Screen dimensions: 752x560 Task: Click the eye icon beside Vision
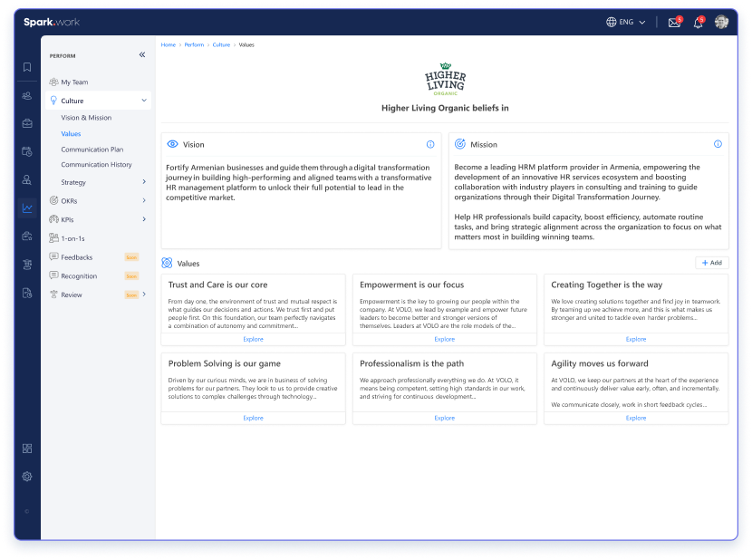(173, 144)
